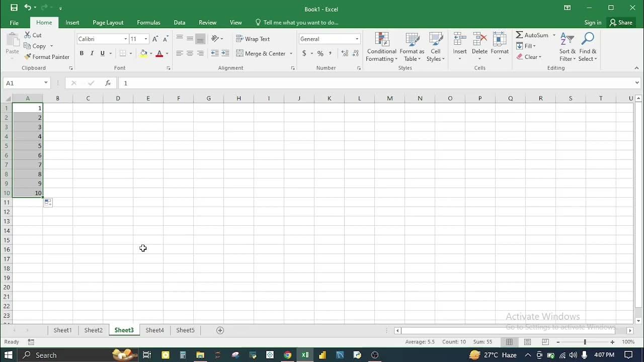
Task: Open the Format cells menu
Action: [x=500, y=47]
